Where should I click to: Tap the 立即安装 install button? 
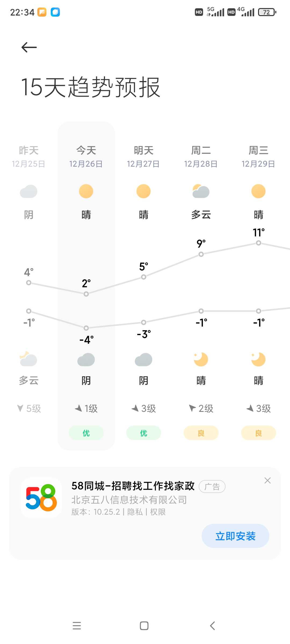click(x=235, y=536)
